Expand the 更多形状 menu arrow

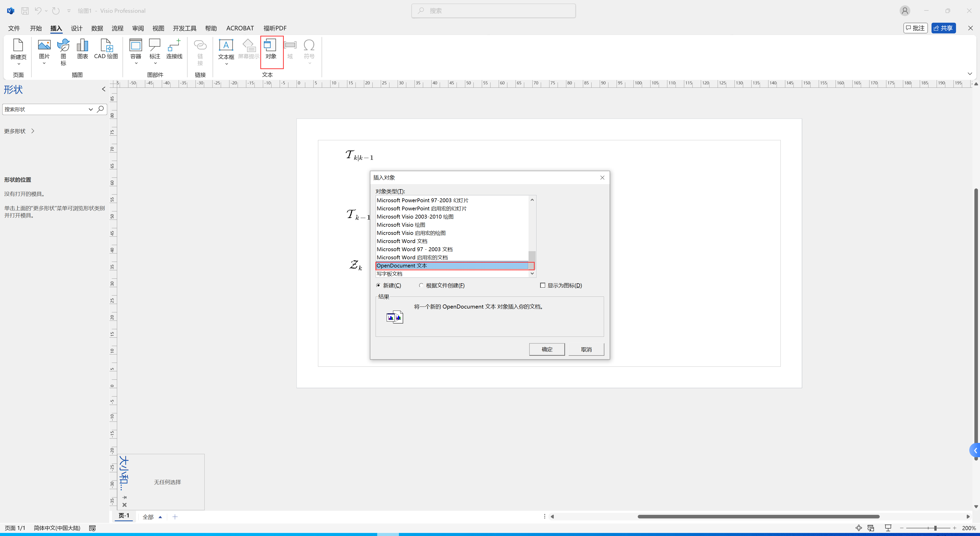pyautogui.click(x=33, y=131)
